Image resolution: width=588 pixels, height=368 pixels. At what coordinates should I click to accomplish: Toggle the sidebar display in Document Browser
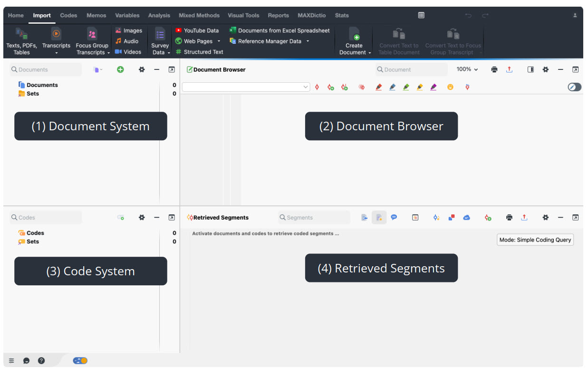click(x=530, y=69)
